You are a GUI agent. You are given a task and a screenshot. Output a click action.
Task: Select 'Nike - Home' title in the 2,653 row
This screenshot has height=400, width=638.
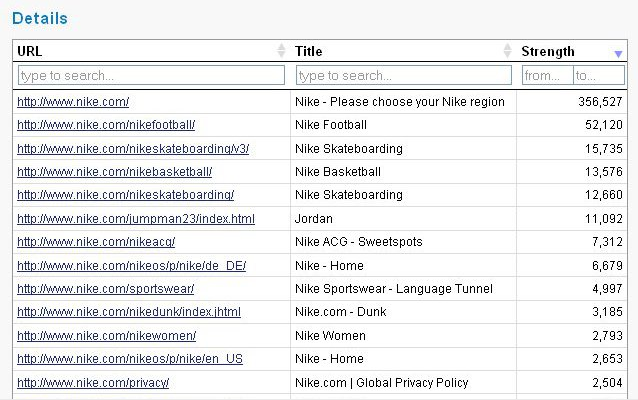tap(329, 359)
